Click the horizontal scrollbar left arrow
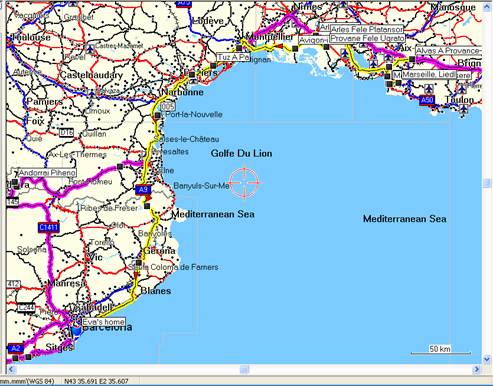This screenshot has height=386, width=493. 11,369
